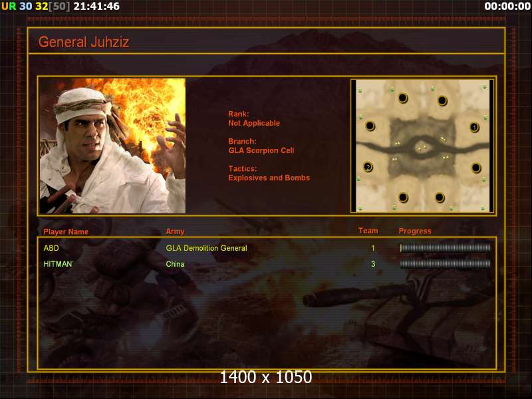Click team number 1 for ABD
The height and width of the screenshot is (399, 532).
[x=373, y=248]
